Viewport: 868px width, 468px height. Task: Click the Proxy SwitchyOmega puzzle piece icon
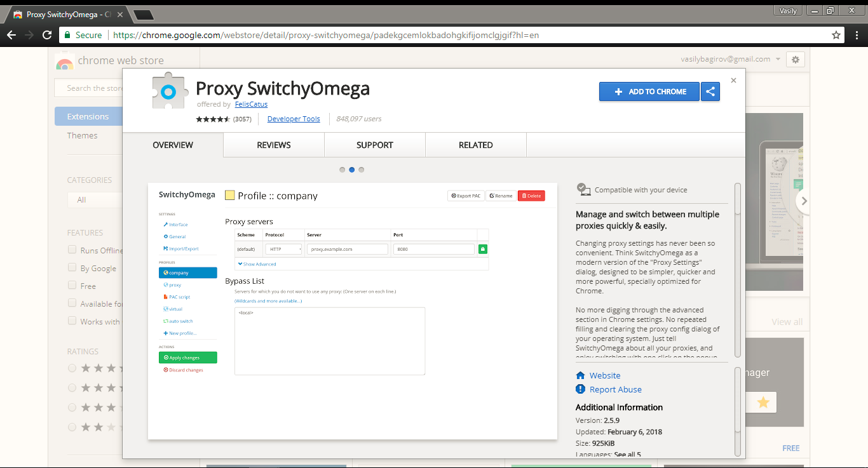[x=168, y=92]
